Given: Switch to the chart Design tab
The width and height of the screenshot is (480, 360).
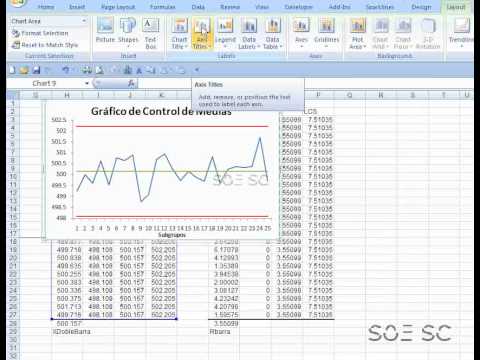Looking at the screenshot, I should coord(421,7).
